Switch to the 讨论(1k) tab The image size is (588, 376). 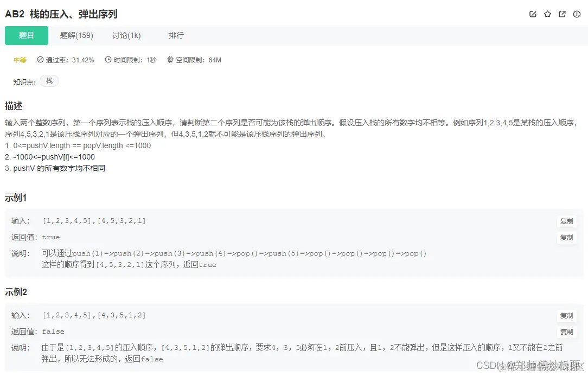(126, 35)
